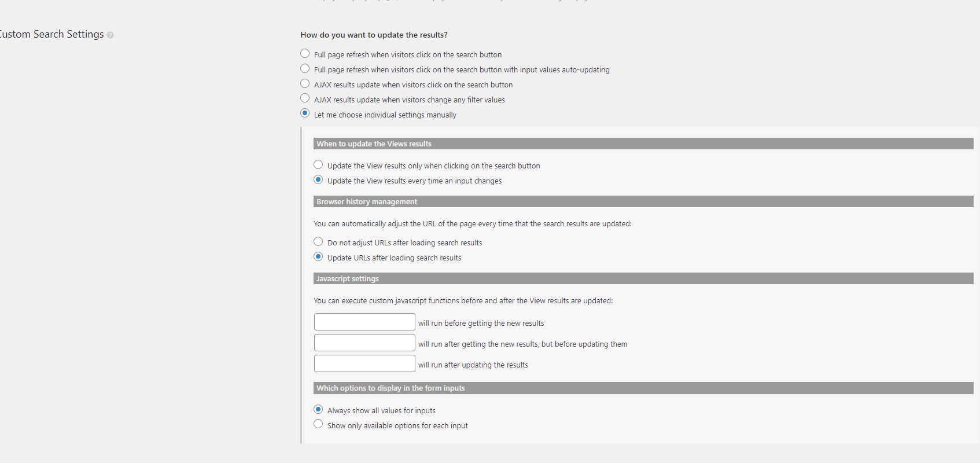Select Full page refresh with input values auto-updating
This screenshot has width=980, height=463.
305,68
